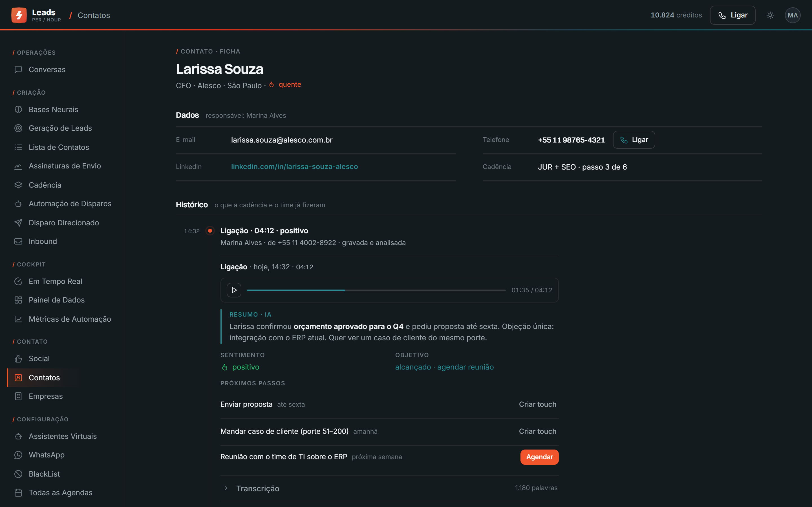This screenshot has width=812, height=507.
Task: Play the call recording
Action: pyautogui.click(x=234, y=290)
